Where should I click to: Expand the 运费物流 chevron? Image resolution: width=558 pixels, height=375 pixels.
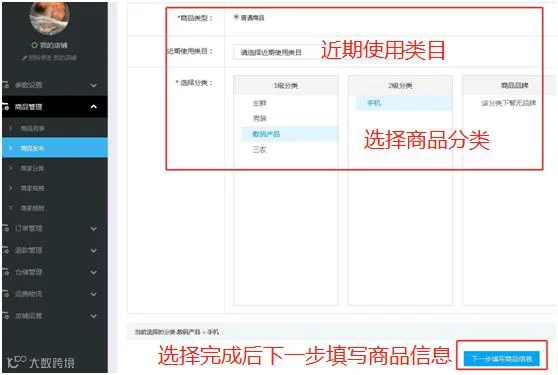click(x=94, y=294)
